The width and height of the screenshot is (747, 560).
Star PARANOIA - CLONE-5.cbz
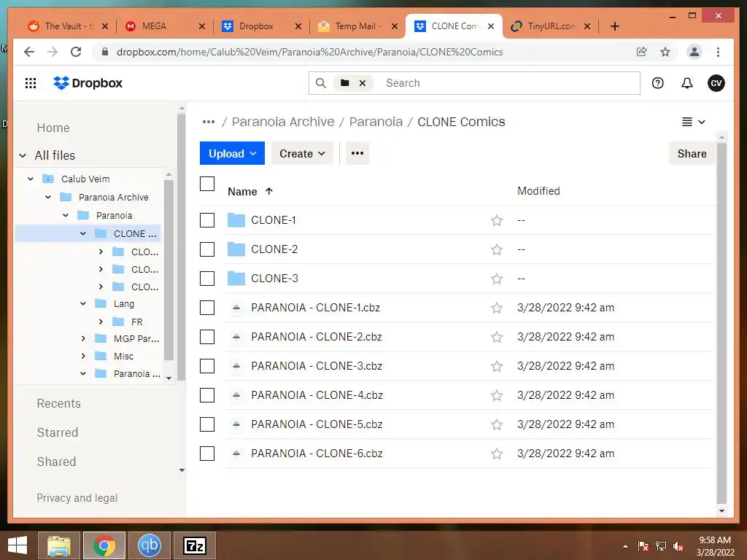pos(496,424)
